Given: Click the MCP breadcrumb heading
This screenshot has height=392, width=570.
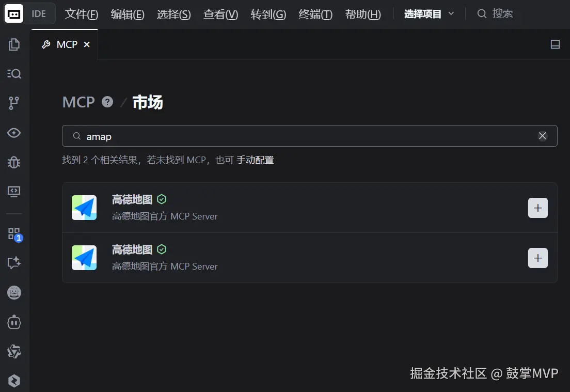Looking at the screenshot, I should click(x=78, y=102).
